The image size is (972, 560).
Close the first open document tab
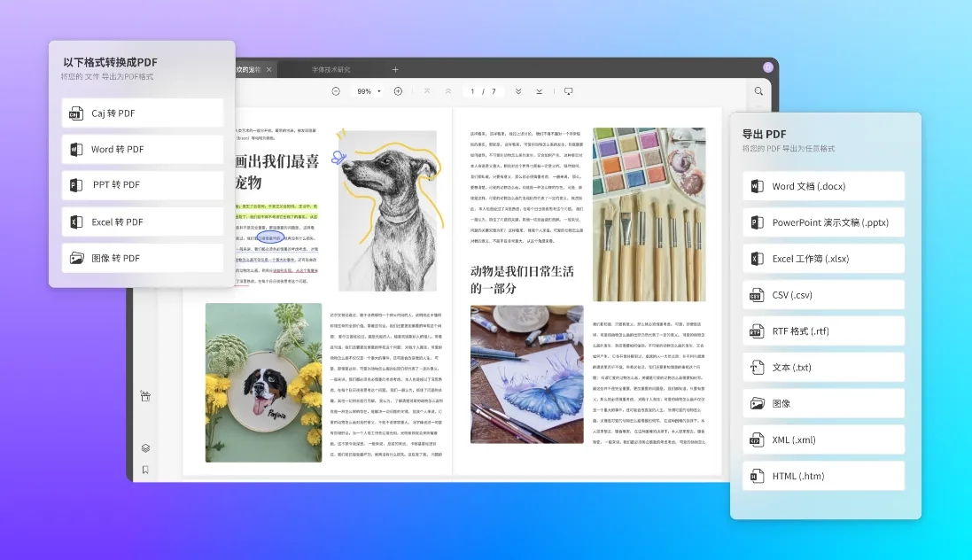[x=269, y=69]
